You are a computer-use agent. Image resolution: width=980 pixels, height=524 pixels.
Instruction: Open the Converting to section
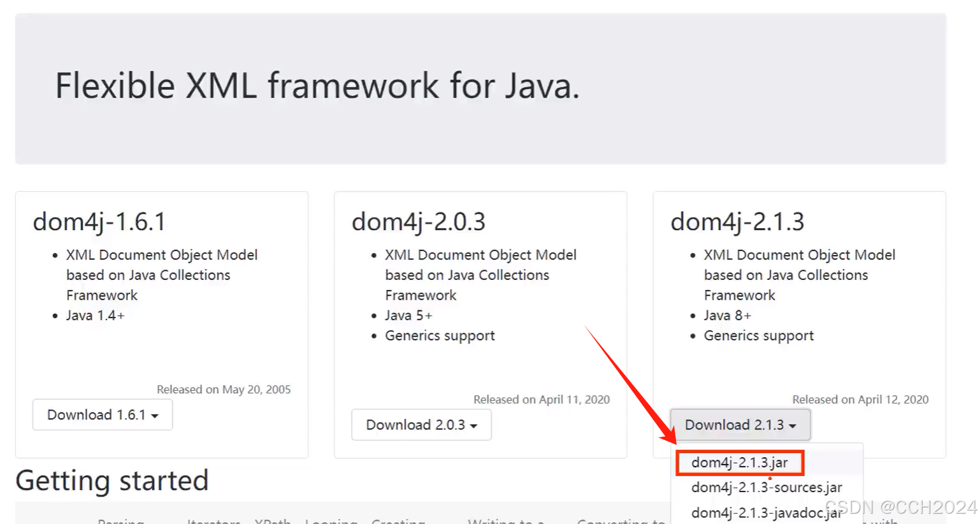tap(621, 521)
